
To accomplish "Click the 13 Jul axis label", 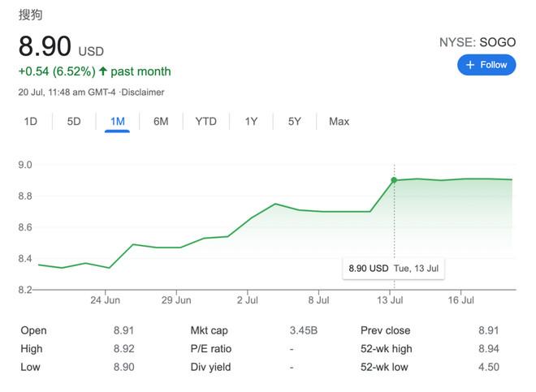I will coord(390,300).
